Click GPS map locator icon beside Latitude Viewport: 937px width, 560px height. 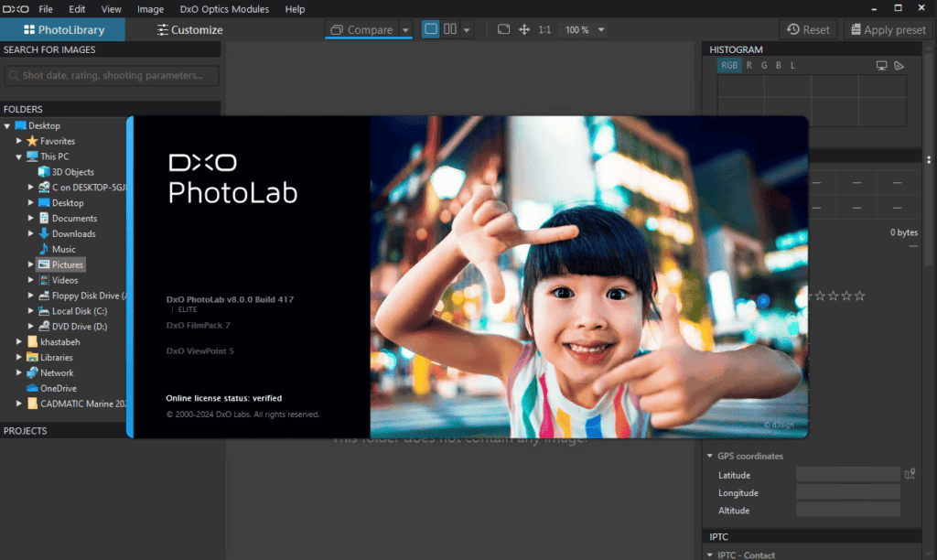(910, 474)
